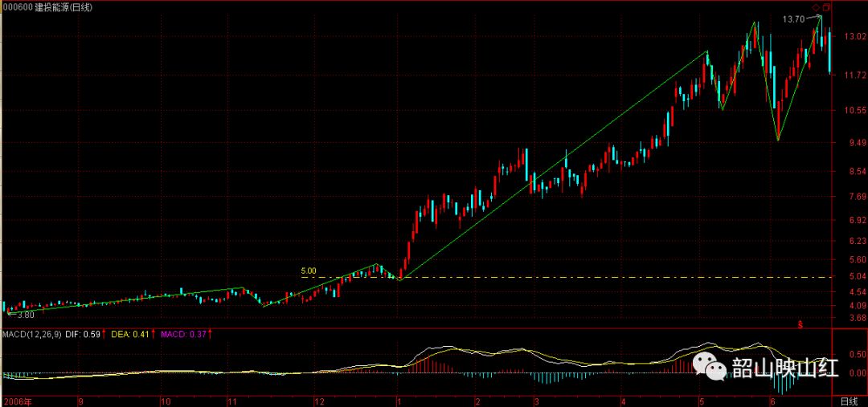The image size is (868, 407).
Task: Click the 3.80 low price label
Action: 26,315
